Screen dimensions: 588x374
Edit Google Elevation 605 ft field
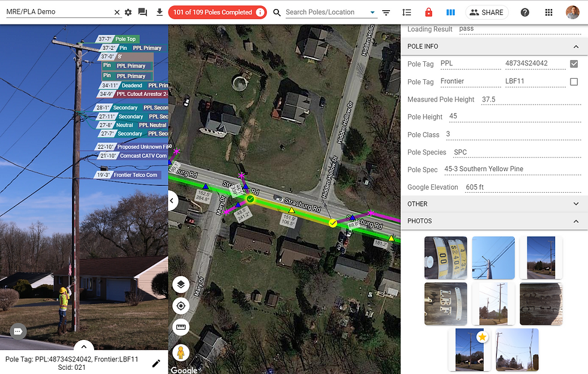coord(523,187)
